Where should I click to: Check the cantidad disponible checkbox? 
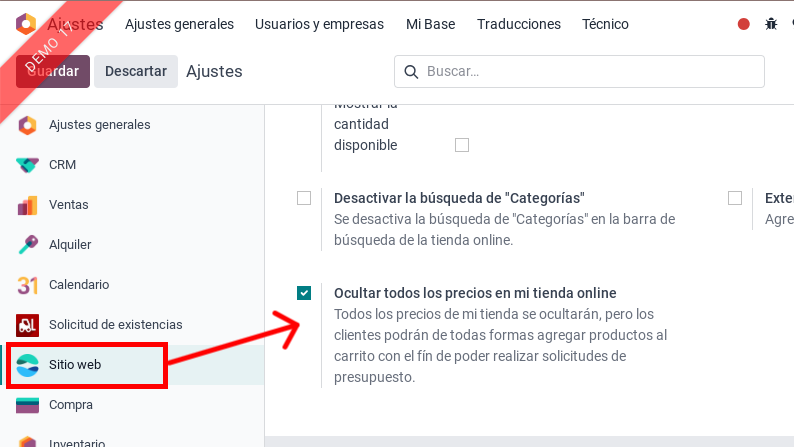462,145
